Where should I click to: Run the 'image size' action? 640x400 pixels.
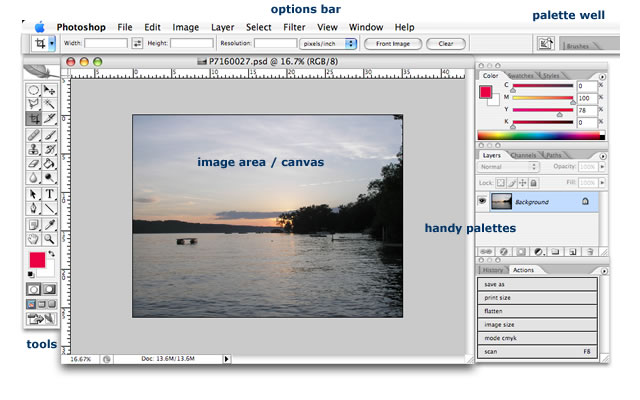click(x=538, y=324)
